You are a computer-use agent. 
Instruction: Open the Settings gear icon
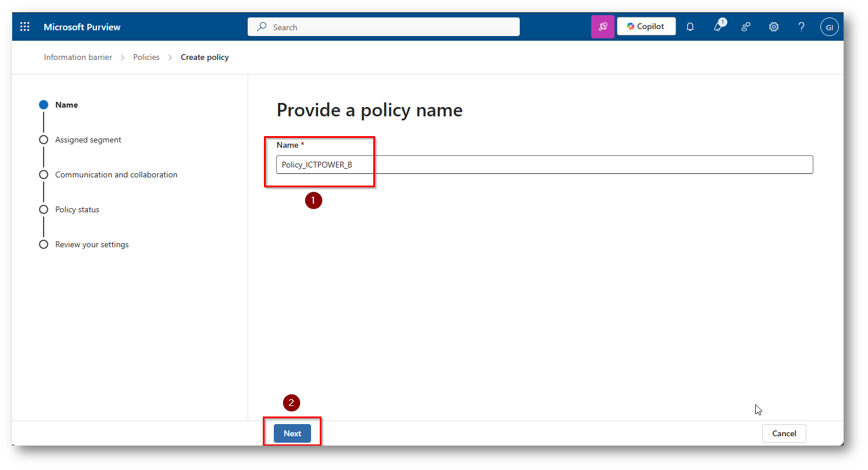[x=774, y=27]
